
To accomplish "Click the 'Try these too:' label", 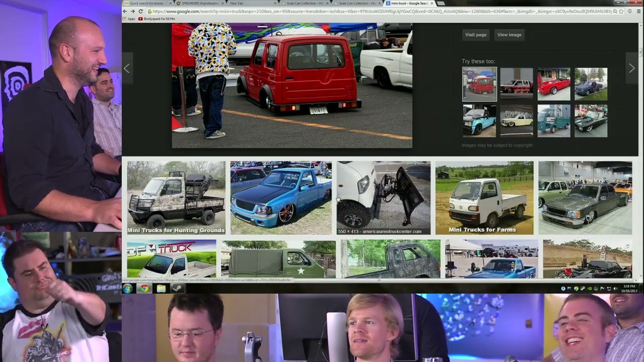I will (478, 61).
